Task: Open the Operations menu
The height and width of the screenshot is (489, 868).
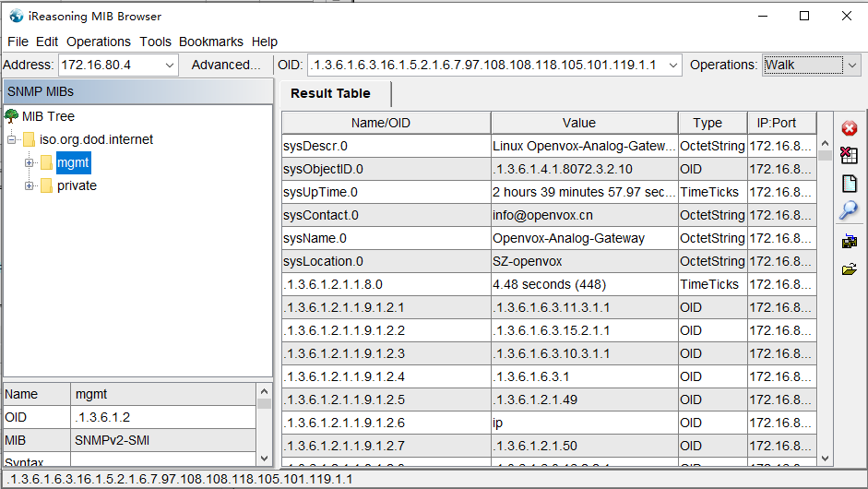Action: (x=99, y=42)
